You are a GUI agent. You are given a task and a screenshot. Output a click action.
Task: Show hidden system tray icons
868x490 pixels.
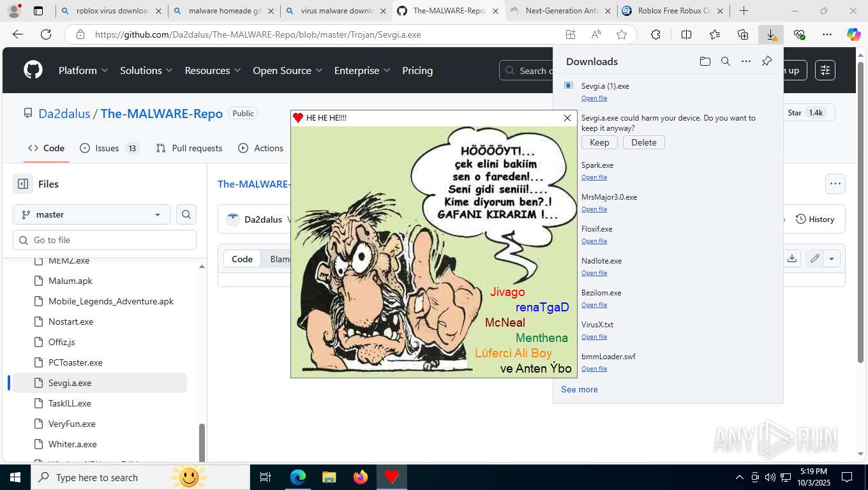(740, 477)
